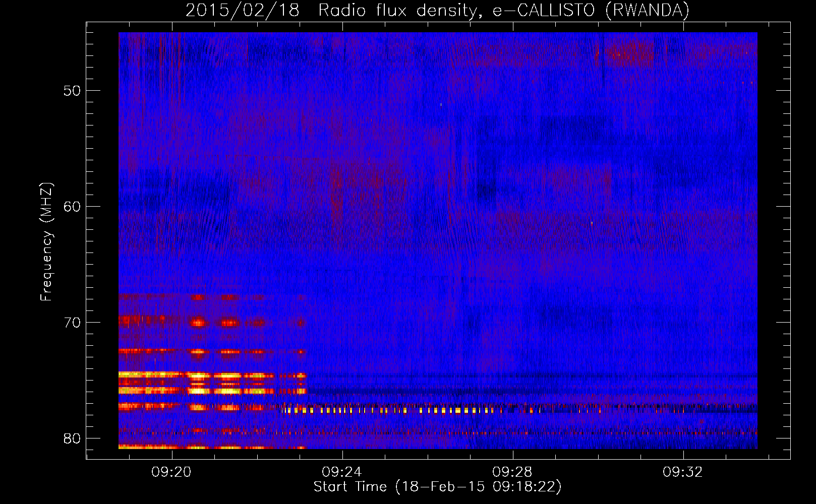Click the date 2015/02/18 in title
816x504 pixels.
243,10
